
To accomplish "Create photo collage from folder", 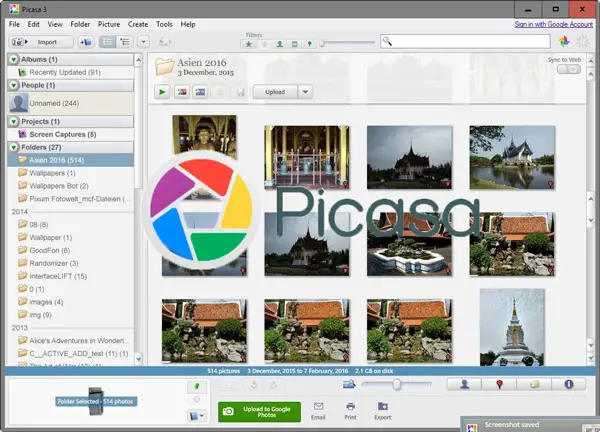I will 182,92.
